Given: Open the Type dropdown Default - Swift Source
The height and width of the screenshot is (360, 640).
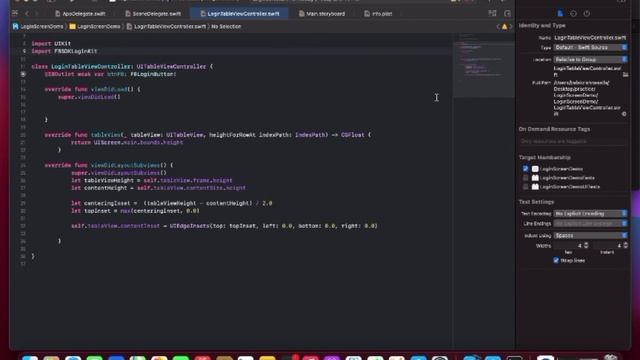Looking at the screenshot, I should tap(591, 47).
